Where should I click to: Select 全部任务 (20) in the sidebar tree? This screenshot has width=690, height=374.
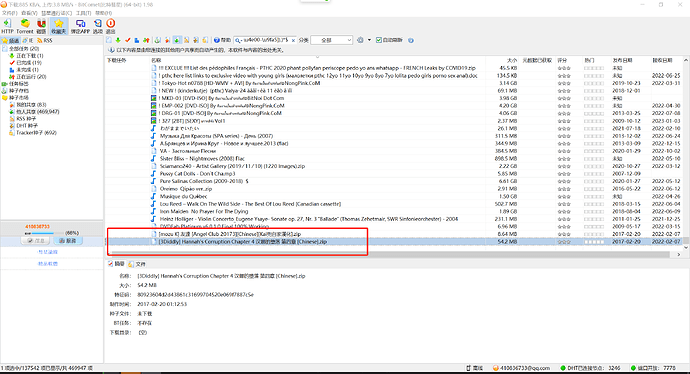pyautogui.click(x=24, y=49)
